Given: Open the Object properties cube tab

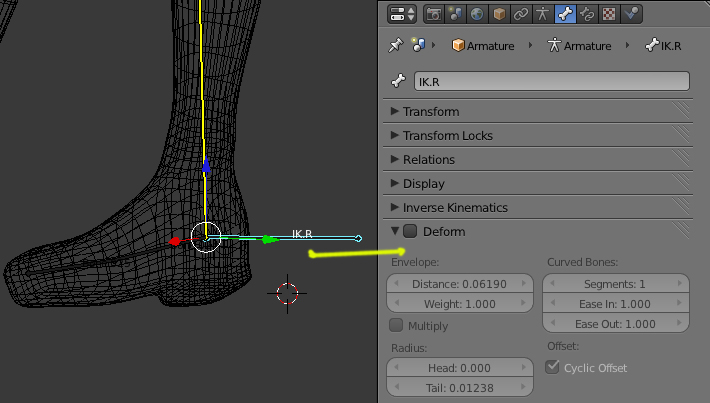Looking at the screenshot, I should [499, 14].
